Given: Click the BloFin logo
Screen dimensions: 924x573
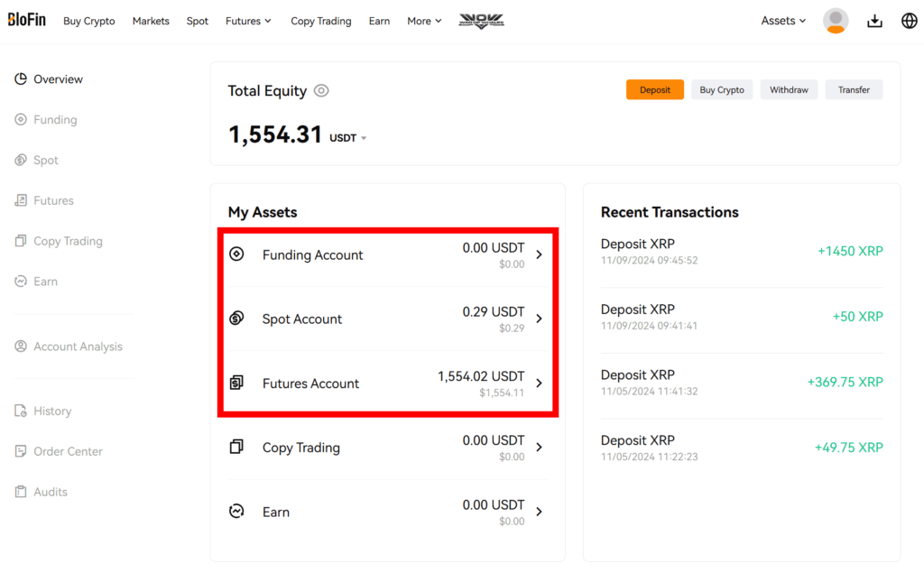Looking at the screenshot, I should coord(26,20).
